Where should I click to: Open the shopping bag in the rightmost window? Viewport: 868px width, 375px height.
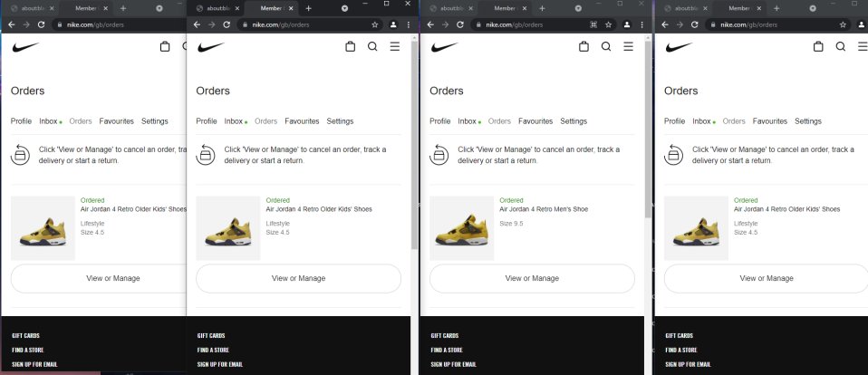click(818, 47)
